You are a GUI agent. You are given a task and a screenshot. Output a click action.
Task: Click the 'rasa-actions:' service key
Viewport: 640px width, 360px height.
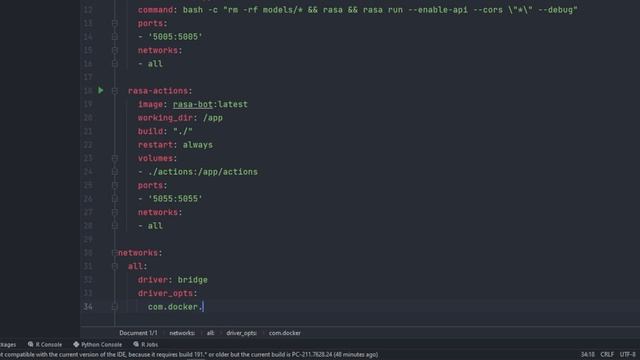[x=160, y=91]
